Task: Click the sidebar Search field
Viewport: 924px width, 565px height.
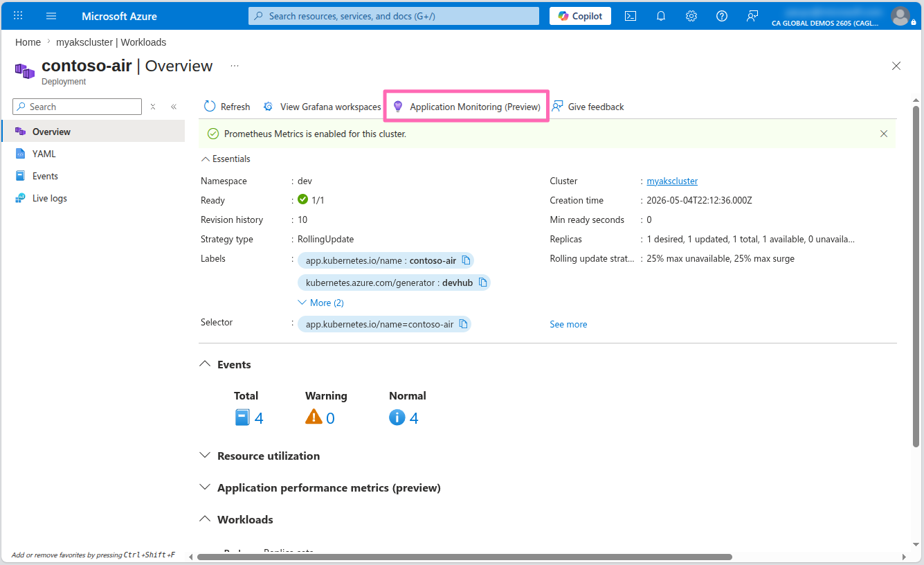Action: coord(78,107)
